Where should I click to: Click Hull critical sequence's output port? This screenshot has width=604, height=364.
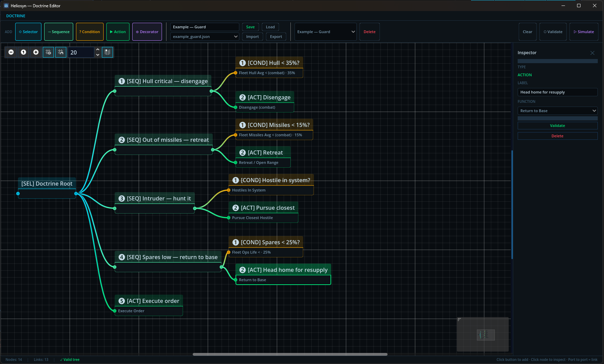[x=211, y=91]
